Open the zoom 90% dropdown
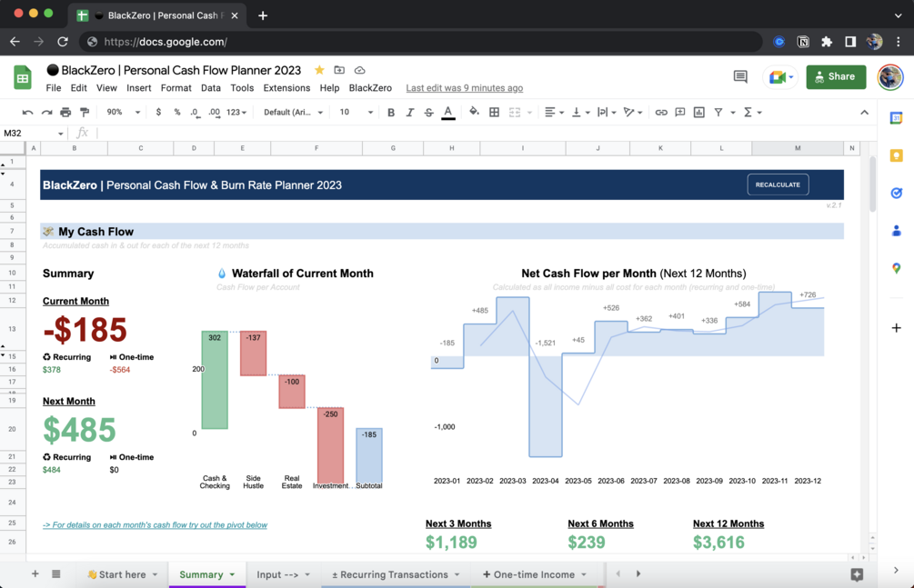 point(123,113)
